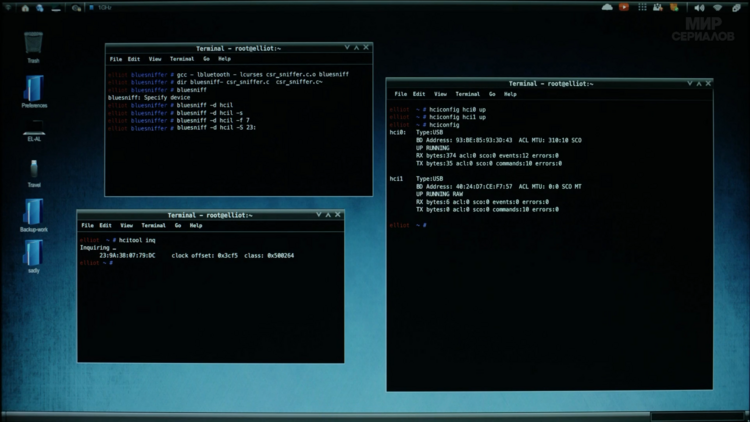The height and width of the screenshot is (422, 750).
Task: Click the 'Inquiring' output line
Action: click(98, 248)
